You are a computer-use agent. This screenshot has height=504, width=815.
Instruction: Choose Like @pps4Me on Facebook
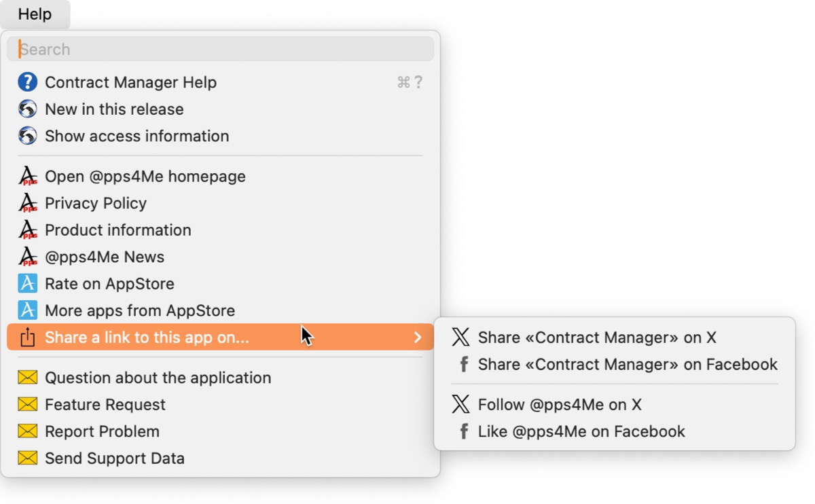click(615, 431)
